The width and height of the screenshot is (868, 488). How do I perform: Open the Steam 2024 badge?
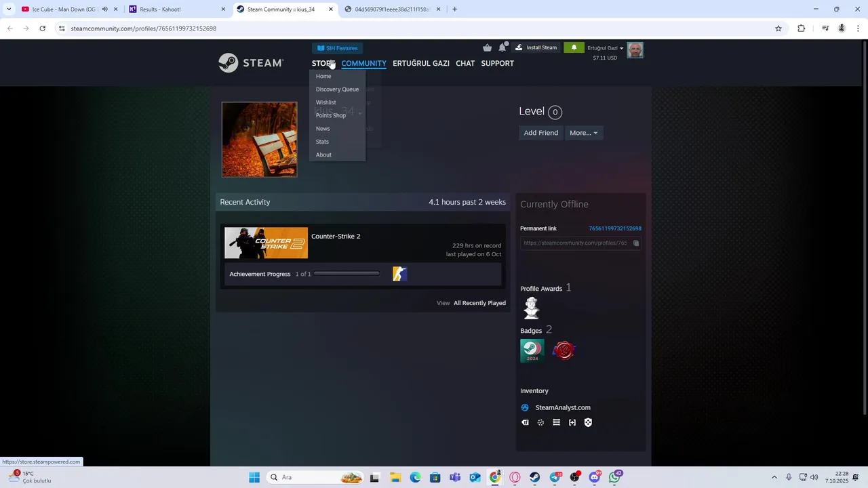532,350
